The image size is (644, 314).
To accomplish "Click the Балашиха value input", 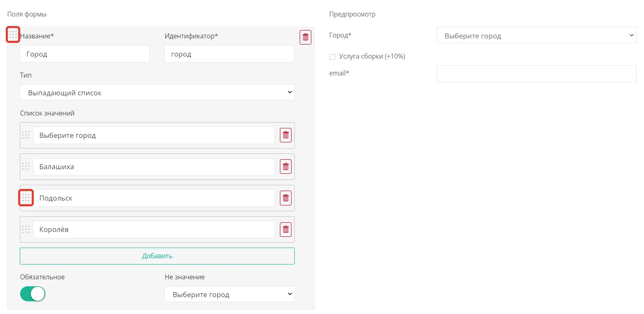I will coord(154,167).
